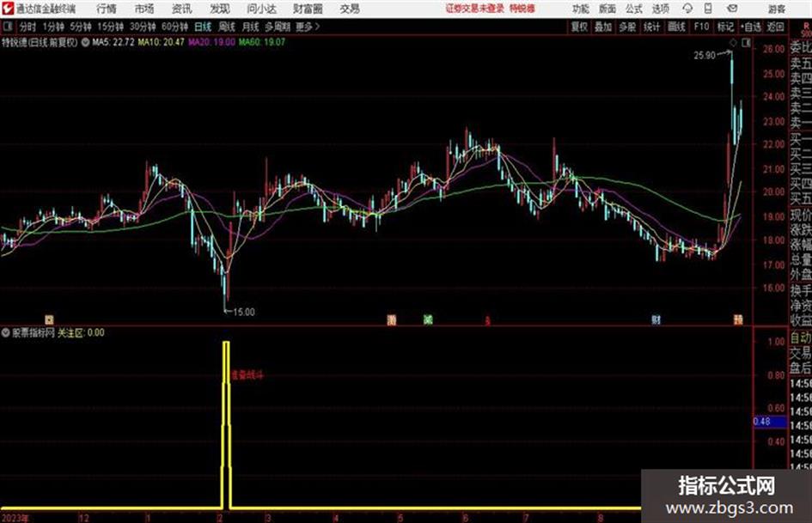Viewport: 812px width, 523px height.
Task: Open the 选项 menu
Action: tap(660, 9)
